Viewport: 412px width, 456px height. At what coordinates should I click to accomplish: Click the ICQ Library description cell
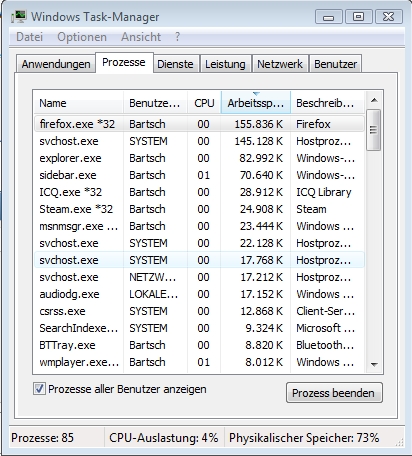pyautogui.click(x=324, y=192)
